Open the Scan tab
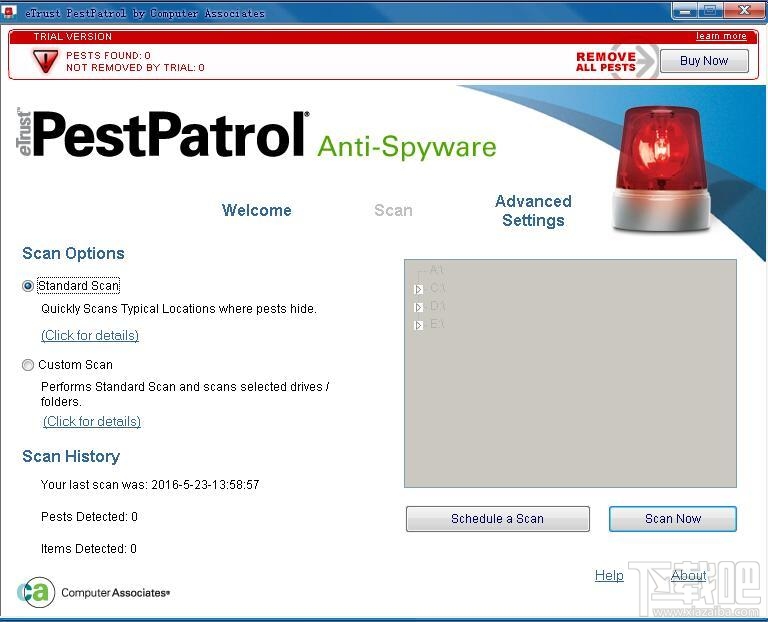This screenshot has height=622, width=768. click(393, 210)
